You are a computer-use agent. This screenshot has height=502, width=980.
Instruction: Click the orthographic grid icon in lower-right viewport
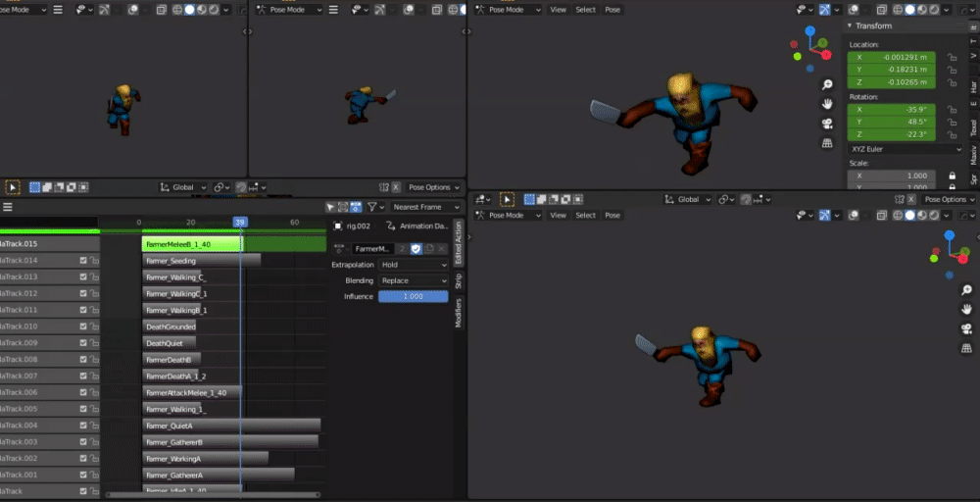[966, 348]
